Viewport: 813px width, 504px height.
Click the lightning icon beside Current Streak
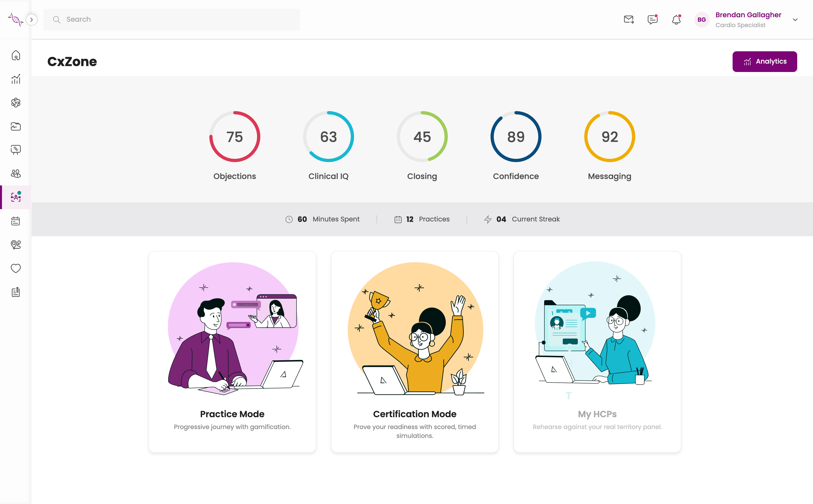click(488, 219)
